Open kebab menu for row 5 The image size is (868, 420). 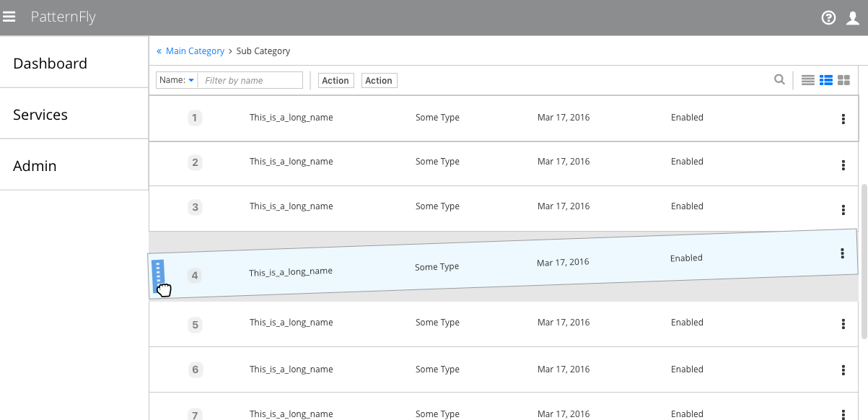(x=843, y=324)
